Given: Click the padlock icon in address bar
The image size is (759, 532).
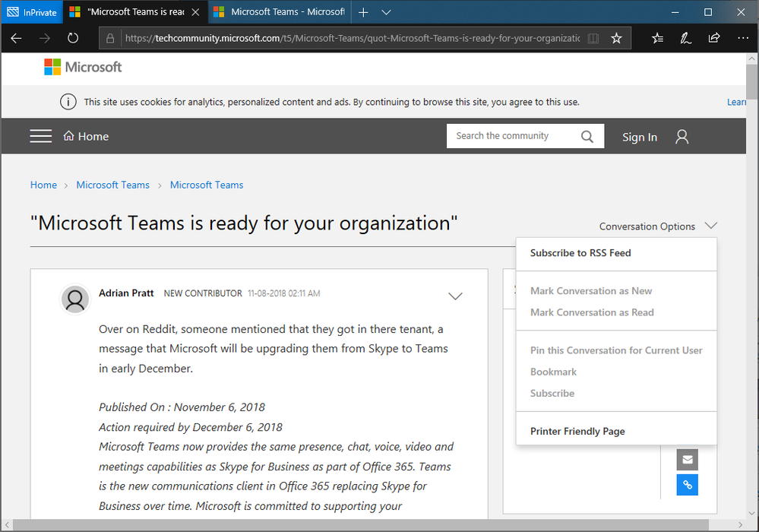Looking at the screenshot, I should pos(110,38).
